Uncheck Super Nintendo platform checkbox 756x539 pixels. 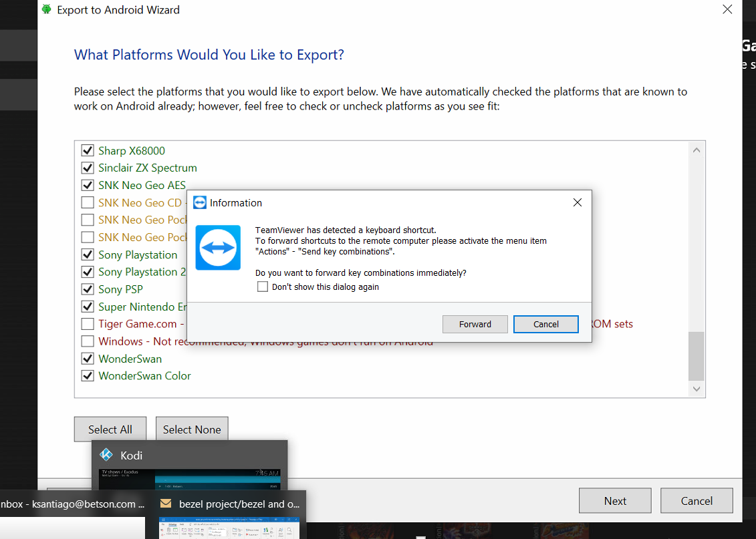(x=88, y=307)
